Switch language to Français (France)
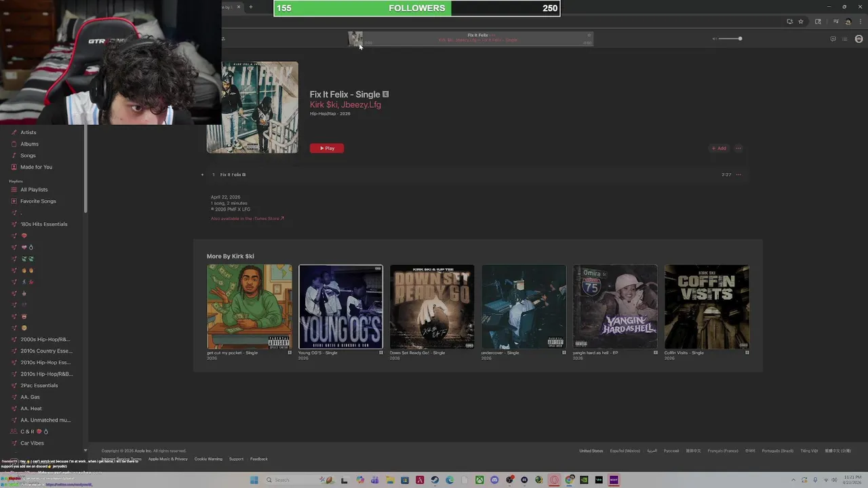868x488 pixels. [723, 451]
